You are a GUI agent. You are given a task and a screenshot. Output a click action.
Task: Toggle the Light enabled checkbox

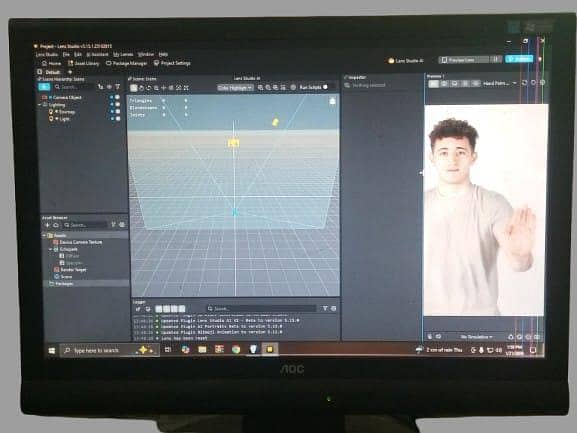(117, 118)
